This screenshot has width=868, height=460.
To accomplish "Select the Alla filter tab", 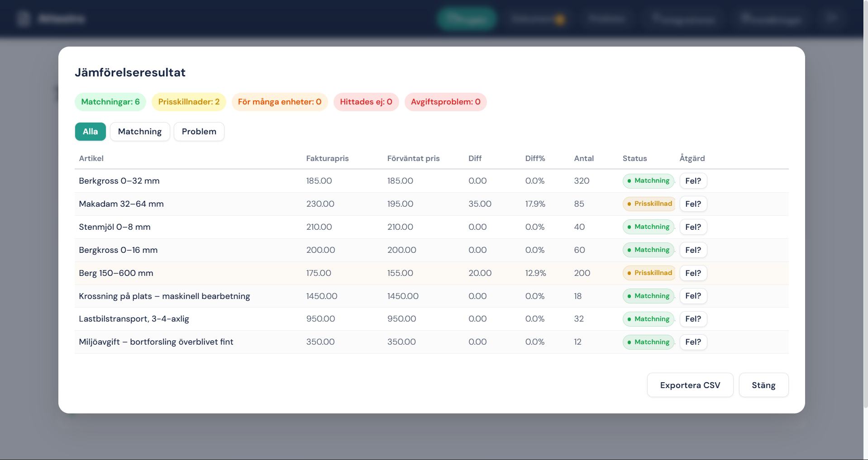I will tap(90, 132).
